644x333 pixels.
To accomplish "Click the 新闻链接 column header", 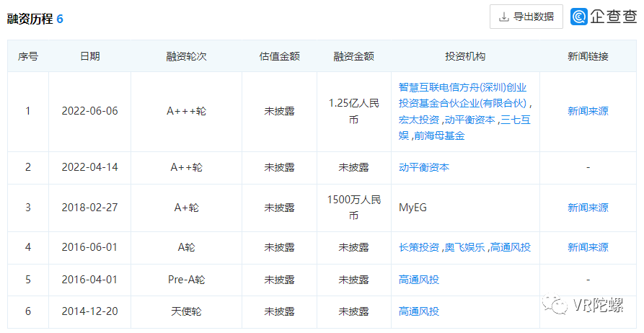I will [588, 56].
